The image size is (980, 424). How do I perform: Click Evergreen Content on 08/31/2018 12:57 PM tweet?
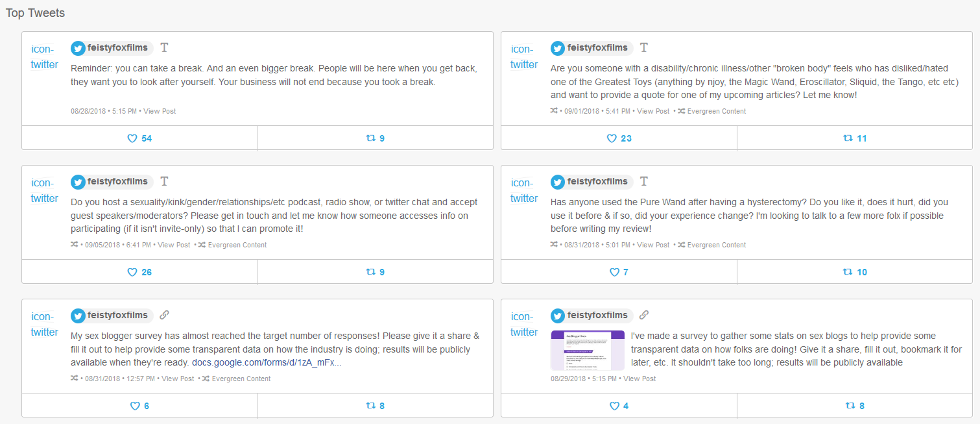[x=241, y=379]
